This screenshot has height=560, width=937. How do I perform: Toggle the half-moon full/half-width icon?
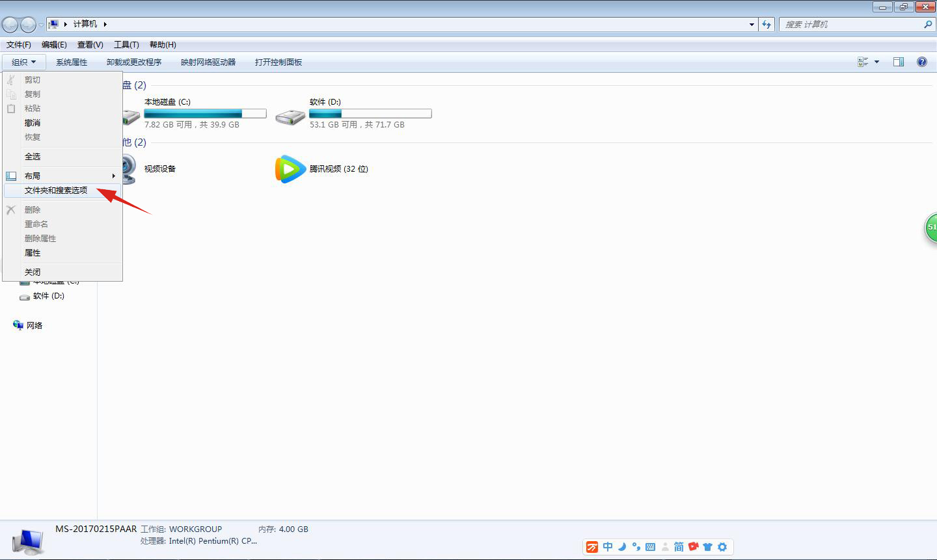(621, 547)
